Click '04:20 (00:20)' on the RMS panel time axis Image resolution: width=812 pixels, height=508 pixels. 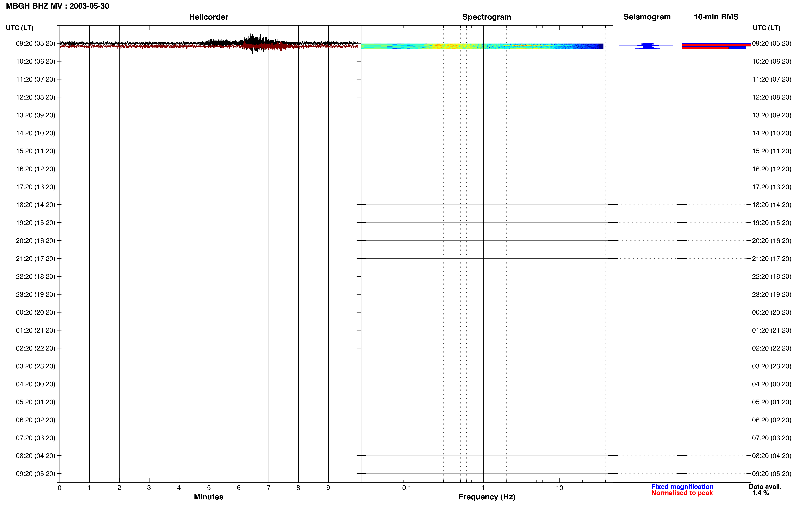click(x=771, y=384)
